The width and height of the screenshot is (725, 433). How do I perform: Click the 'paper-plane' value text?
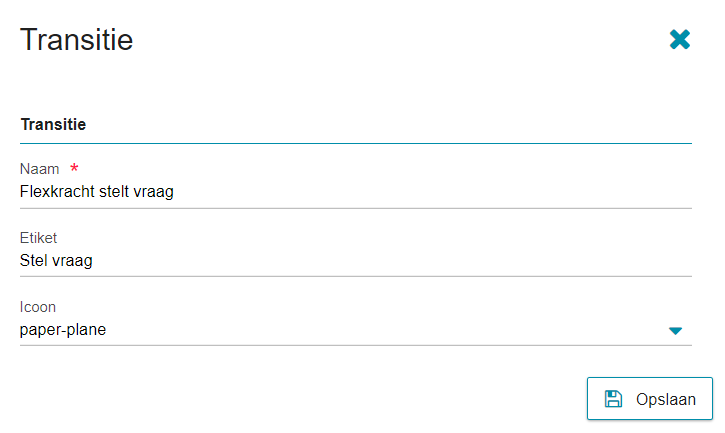coord(63,330)
